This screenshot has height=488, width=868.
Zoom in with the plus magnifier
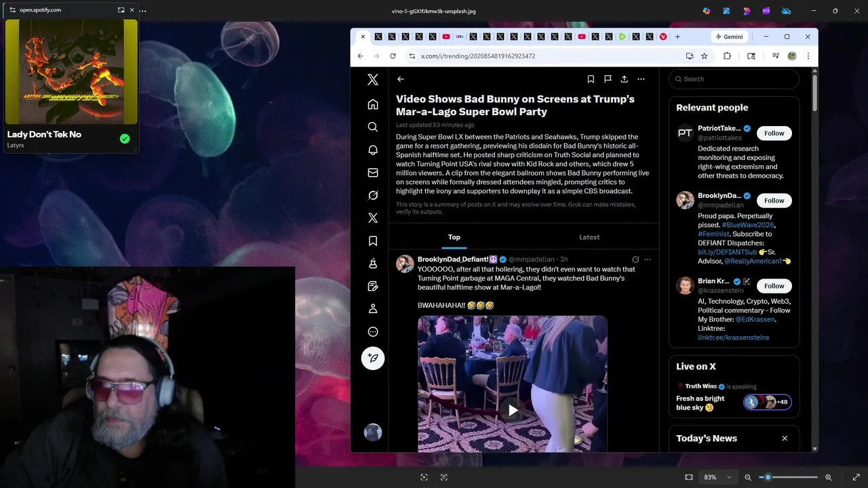(x=828, y=477)
